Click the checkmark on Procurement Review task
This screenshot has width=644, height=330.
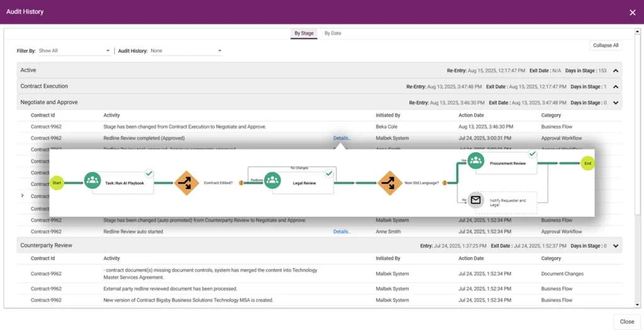pyautogui.click(x=532, y=154)
